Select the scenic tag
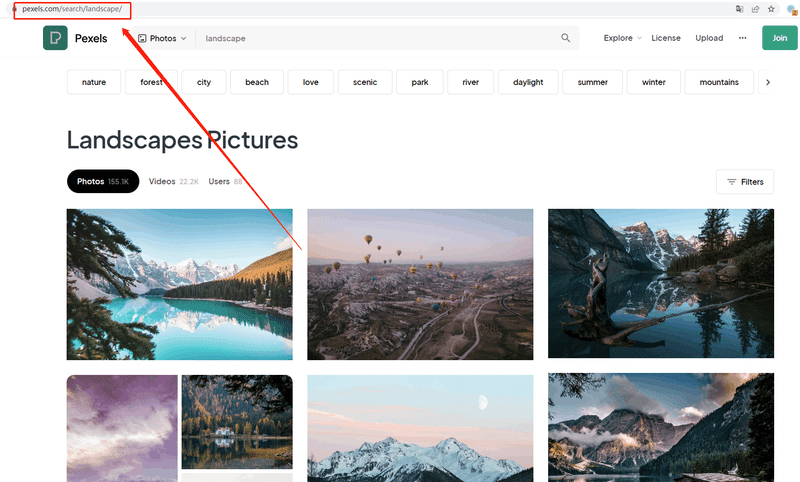Viewport: 800px width, 482px height. (365, 82)
